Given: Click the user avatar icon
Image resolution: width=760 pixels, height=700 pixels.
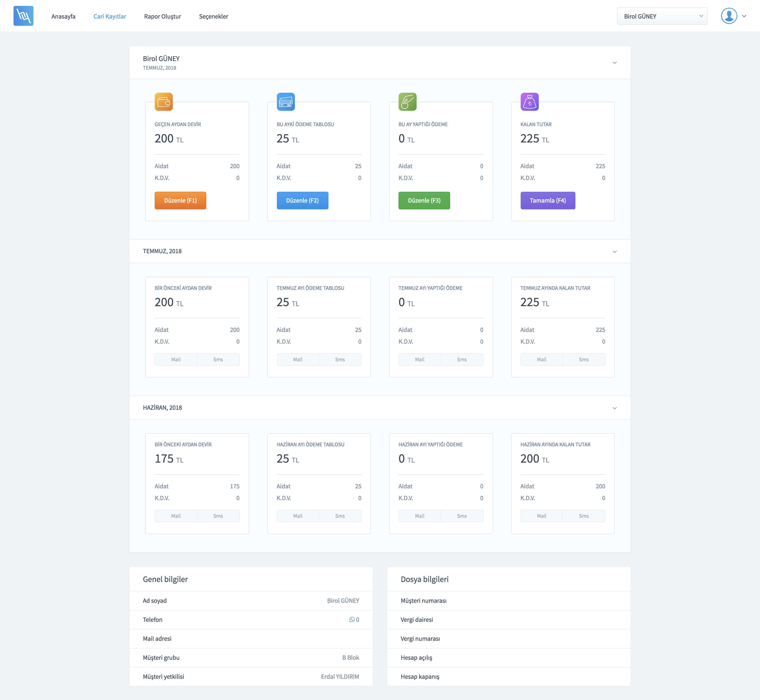Looking at the screenshot, I should (x=729, y=16).
